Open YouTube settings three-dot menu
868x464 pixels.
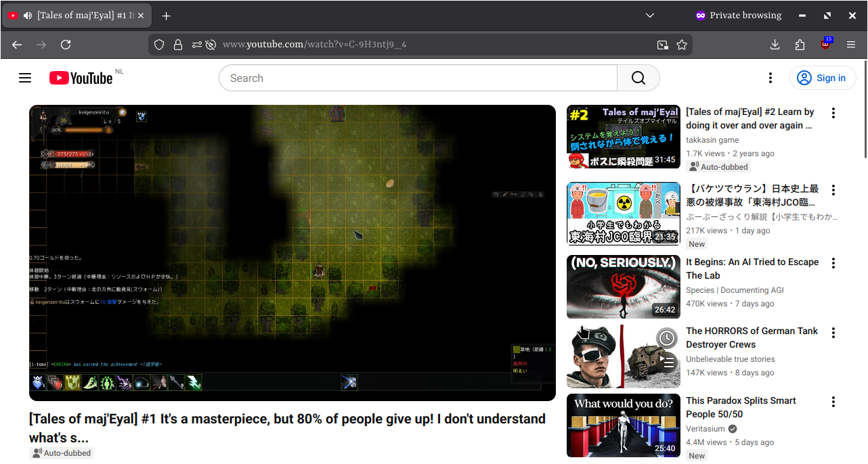click(x=770, y=78)
